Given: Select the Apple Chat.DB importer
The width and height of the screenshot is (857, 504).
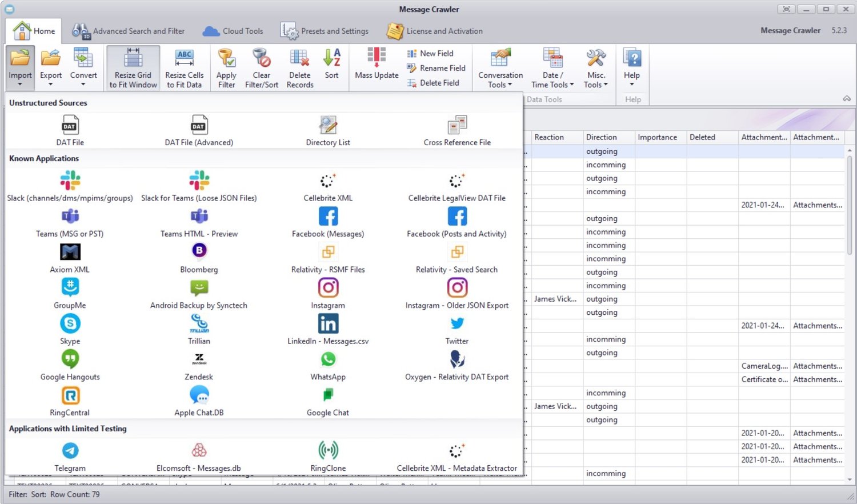Looking at the screenshot, I should [199, 402].
